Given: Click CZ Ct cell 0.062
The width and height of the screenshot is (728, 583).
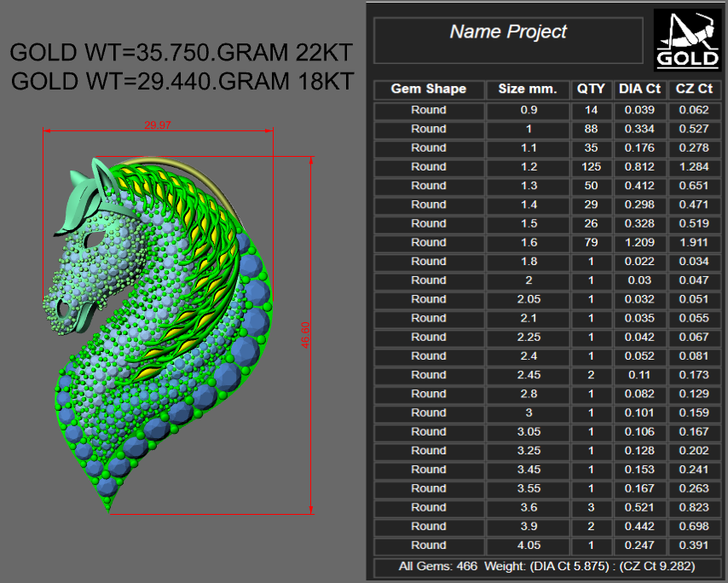Looking at the screenshot, I should point(694,111).
